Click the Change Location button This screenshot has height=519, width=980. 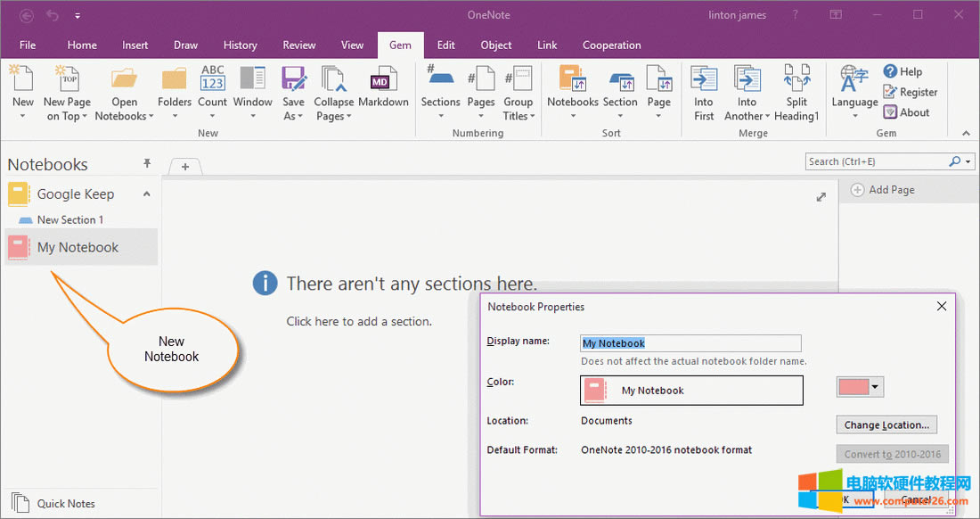pyautogui.click(x=886, y=425)
